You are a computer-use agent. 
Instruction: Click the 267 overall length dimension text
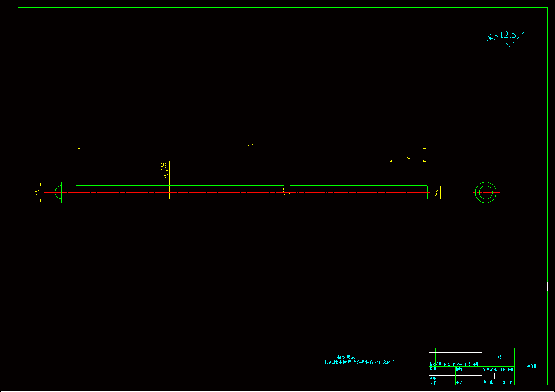pos(252,144)
